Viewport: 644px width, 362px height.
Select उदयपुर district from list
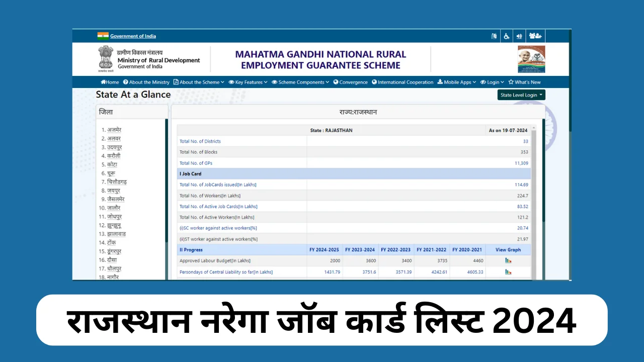114,147
